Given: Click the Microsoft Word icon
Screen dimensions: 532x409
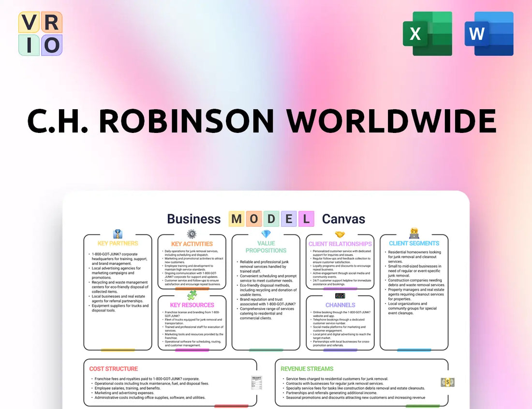Looking at the screenshot, I should (x=489, y=33).
